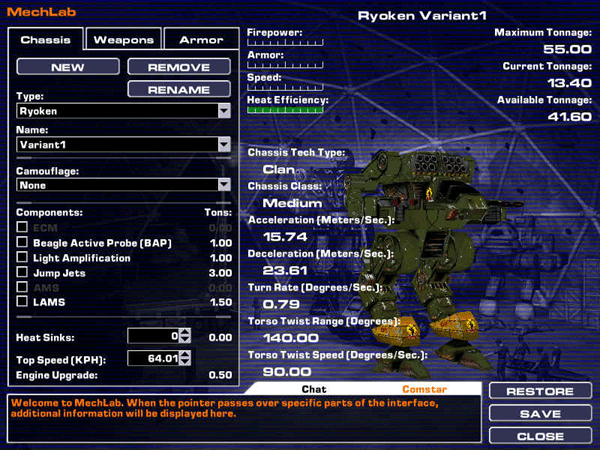Select the Comstar tab
This screenshot has height=450, width=600.
(424, 388)
